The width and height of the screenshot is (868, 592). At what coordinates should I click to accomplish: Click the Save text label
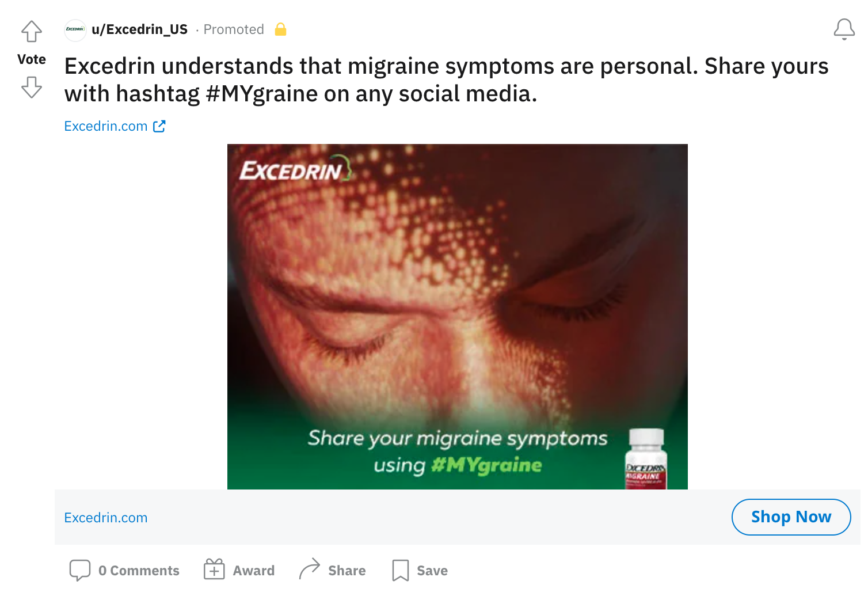[432, 571]
